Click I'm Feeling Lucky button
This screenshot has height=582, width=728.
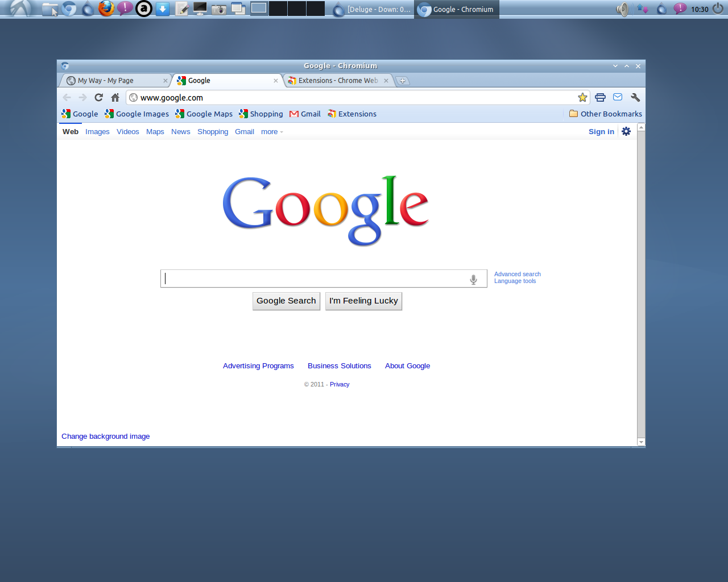[363, 301]
